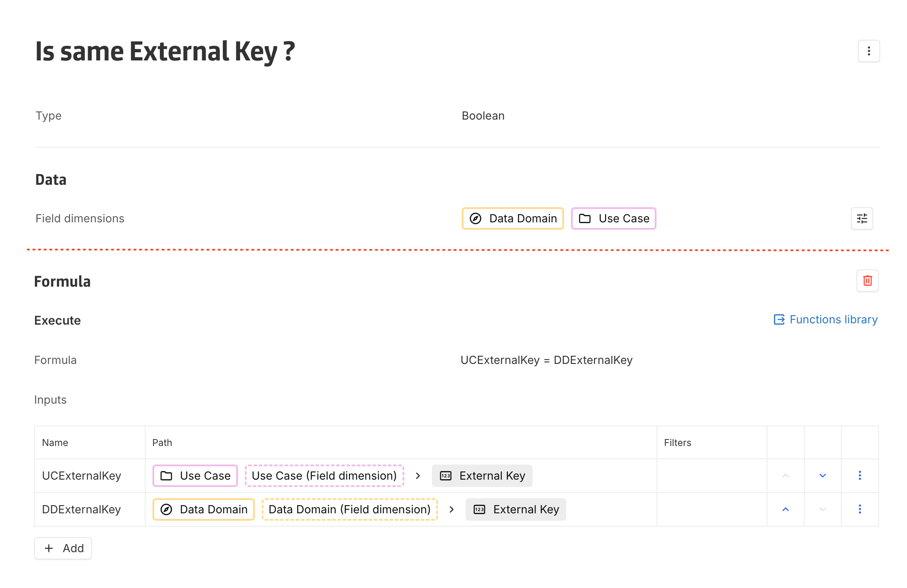This screenshot has width=907, height=588.
Task: Click Use Case chip in UCExternalKey path
Action: [x=195, y=476]
